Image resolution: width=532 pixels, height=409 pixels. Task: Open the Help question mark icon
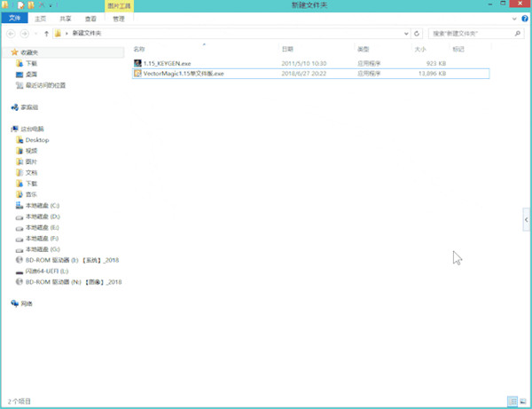526,17
